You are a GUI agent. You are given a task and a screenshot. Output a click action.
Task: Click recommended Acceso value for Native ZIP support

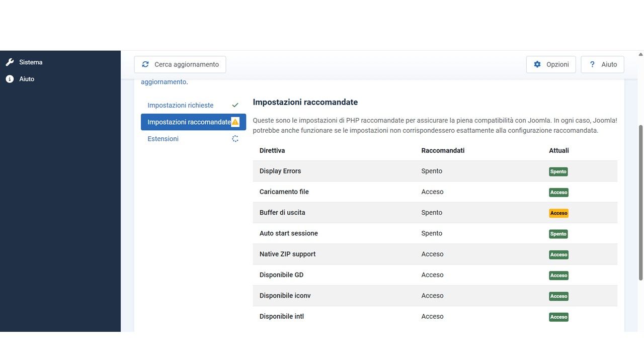point(432,254)
